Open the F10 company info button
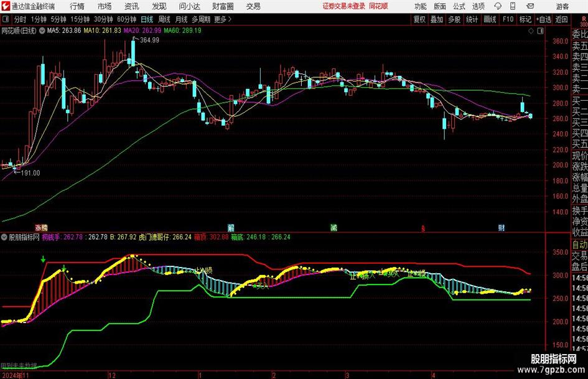This screenshot has height=379, width=588. (x=508, y=19)
